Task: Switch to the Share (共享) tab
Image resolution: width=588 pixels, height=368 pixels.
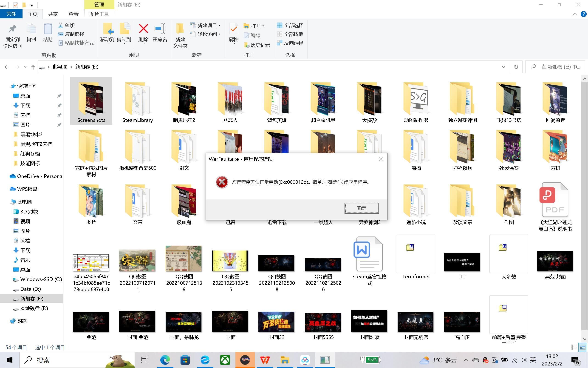Action: tap(53, 14)
